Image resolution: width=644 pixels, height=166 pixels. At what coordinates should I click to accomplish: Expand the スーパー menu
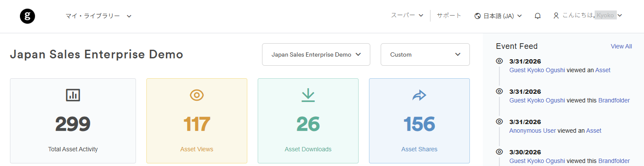[407, 16]
